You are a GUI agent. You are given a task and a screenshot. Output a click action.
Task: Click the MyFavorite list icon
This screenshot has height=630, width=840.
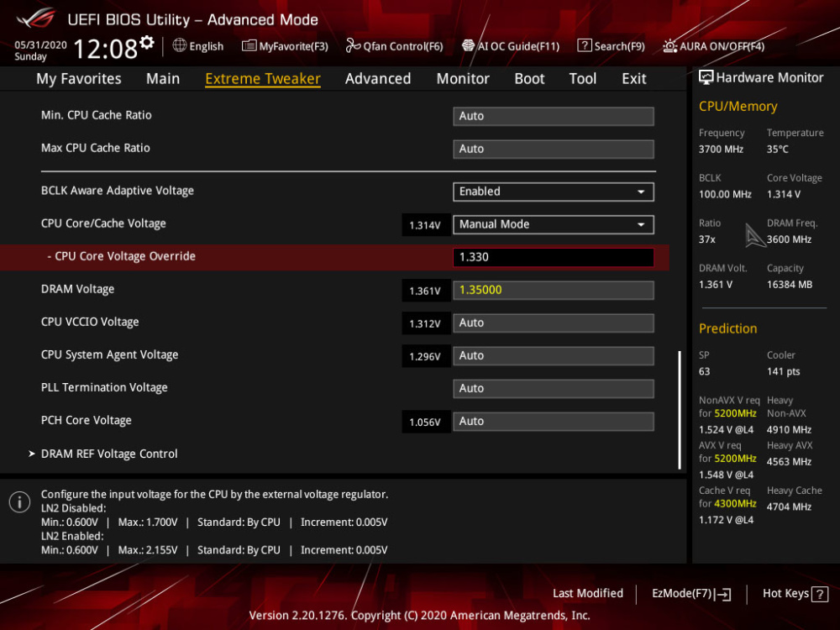249,45
